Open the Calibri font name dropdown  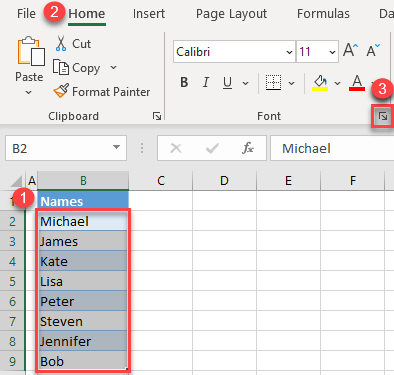[x=289, y=52]
